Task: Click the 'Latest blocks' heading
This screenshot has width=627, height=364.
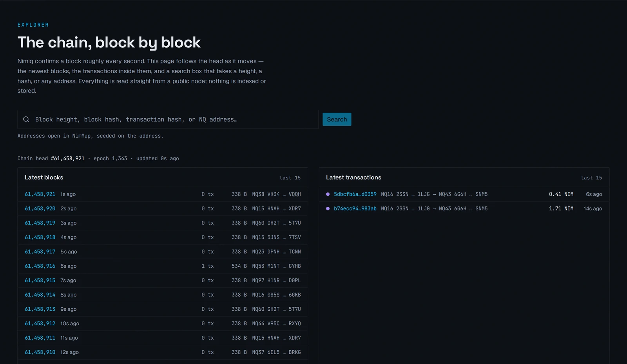Action: 44,177
